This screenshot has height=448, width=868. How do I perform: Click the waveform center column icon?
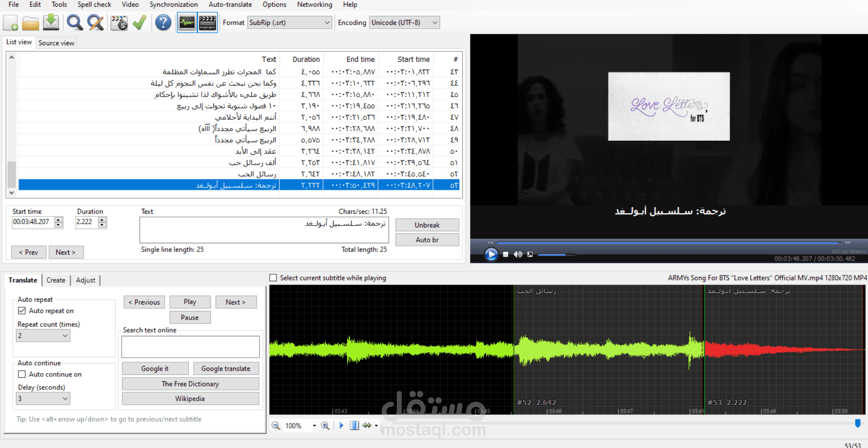354,425
